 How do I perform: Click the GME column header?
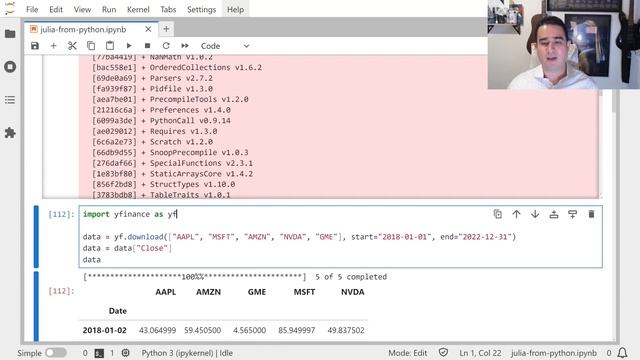(257, 292)
